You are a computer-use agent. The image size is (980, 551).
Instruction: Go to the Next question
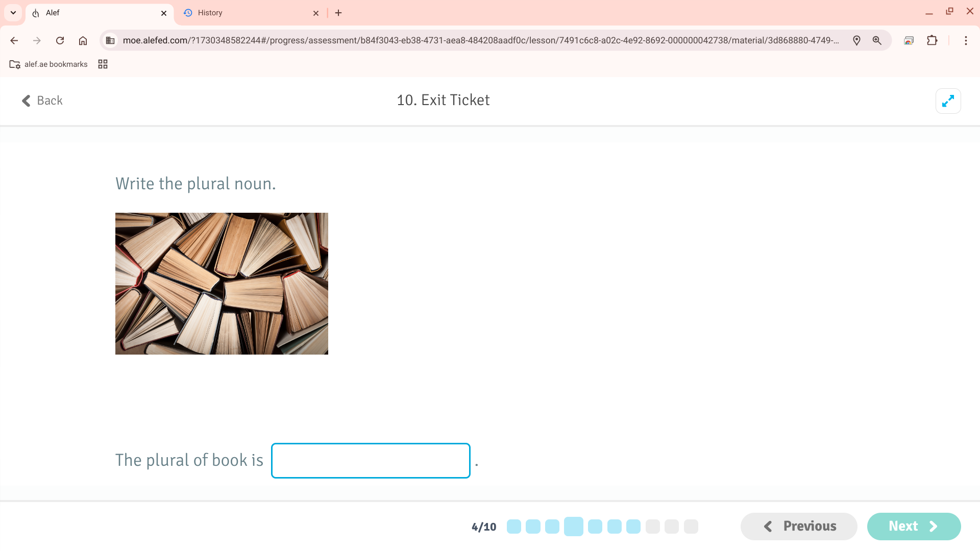(914, 526)
